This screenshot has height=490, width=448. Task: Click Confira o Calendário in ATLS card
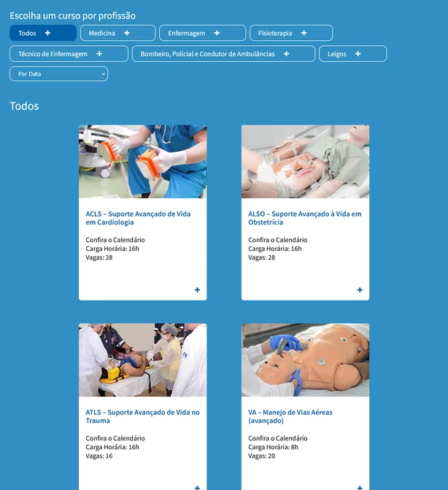click(x=115, y=438)
